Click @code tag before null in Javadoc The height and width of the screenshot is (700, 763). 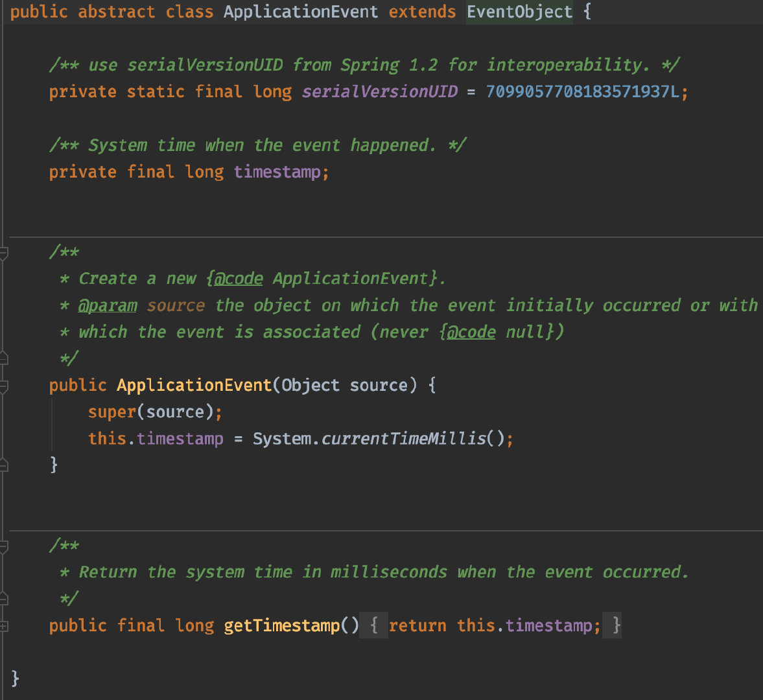(x=471, y=332)
